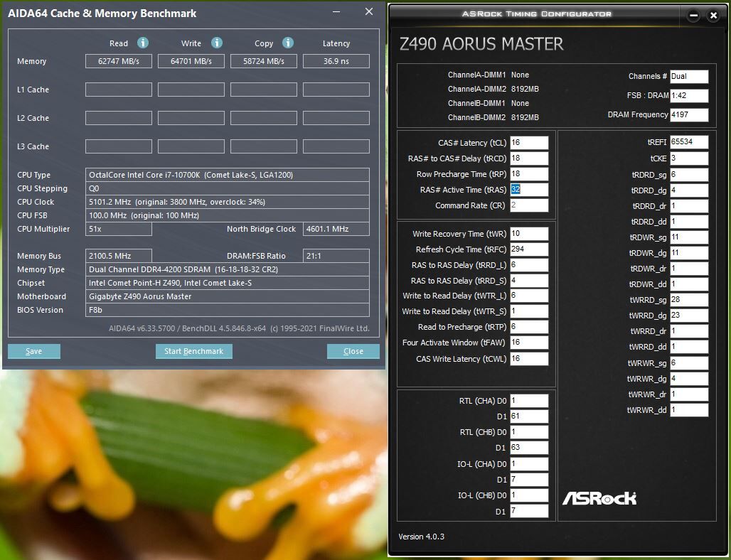Click the Channels # field showing Dual
This screenshot has height=560, width=731.
(689, 77)
